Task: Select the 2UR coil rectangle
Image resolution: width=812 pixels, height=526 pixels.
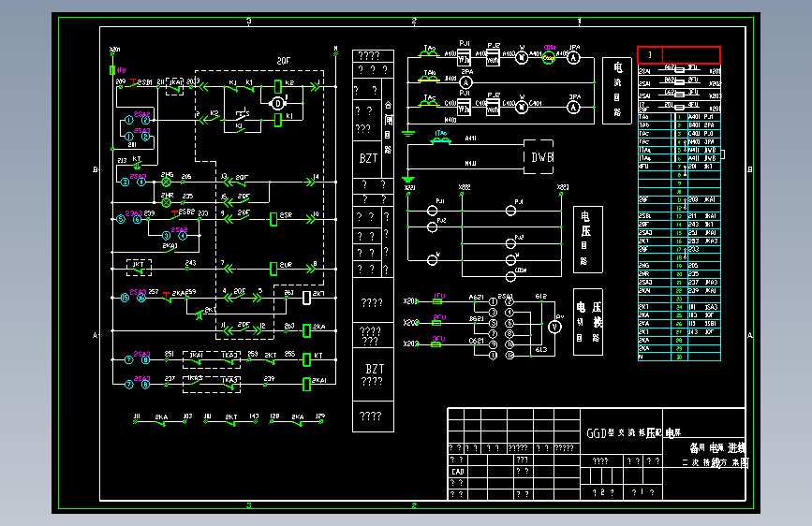Action: click(x=273, y=269)
